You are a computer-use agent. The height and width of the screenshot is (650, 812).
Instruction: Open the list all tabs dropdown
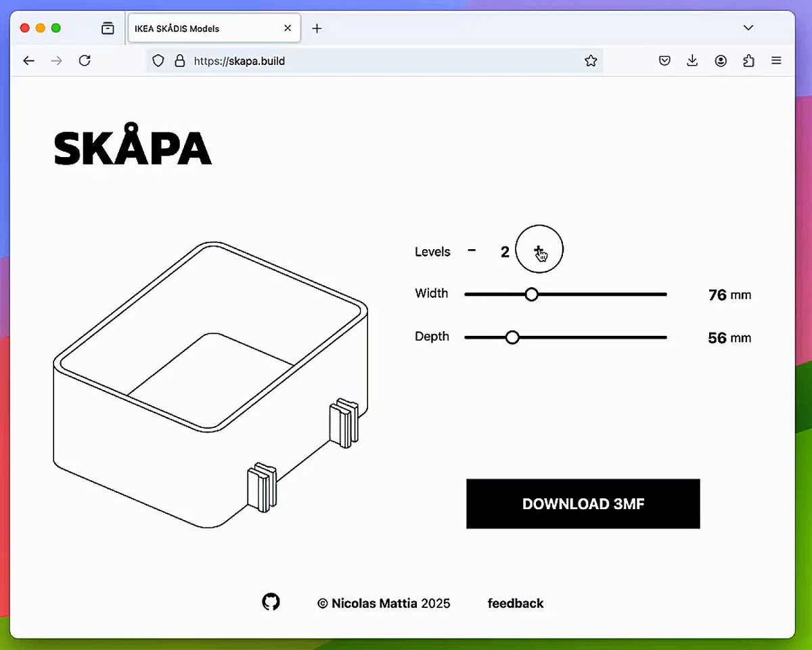click(x=748, y=28)
